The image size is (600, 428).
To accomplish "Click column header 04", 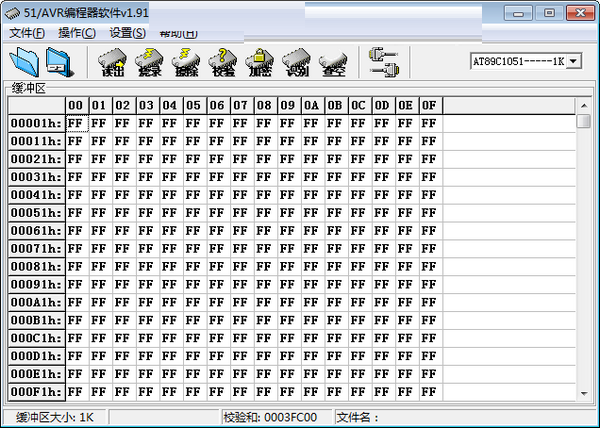I will (x=172, y=106).
